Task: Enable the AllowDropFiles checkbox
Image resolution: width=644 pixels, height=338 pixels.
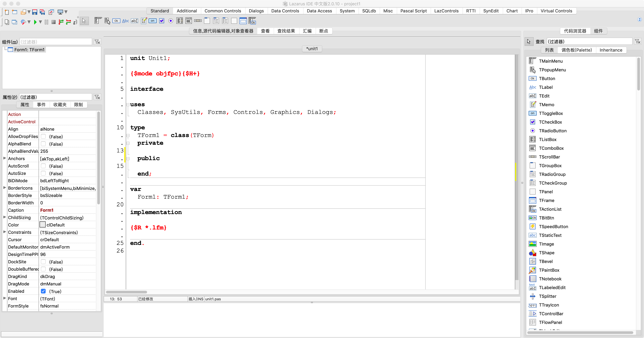Action: coord(43,137)
